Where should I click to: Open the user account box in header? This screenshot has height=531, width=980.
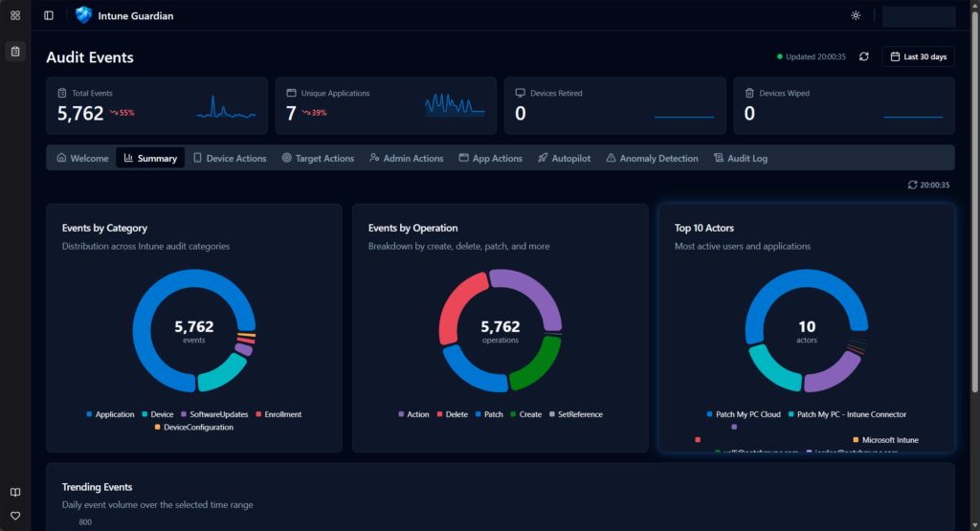918,15
